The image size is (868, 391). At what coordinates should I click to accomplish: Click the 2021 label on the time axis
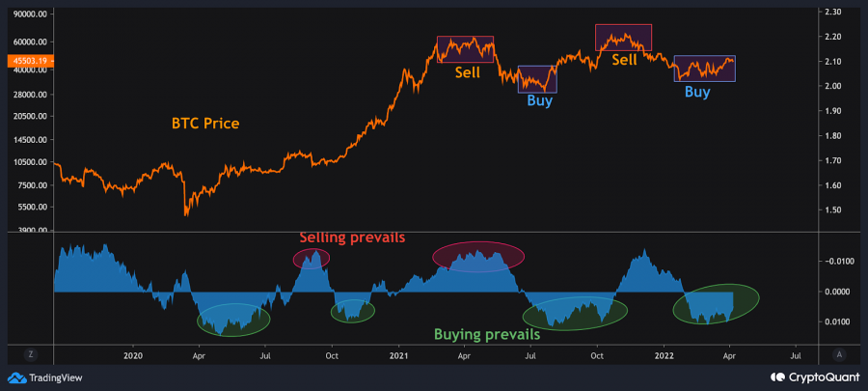(399, 355)
